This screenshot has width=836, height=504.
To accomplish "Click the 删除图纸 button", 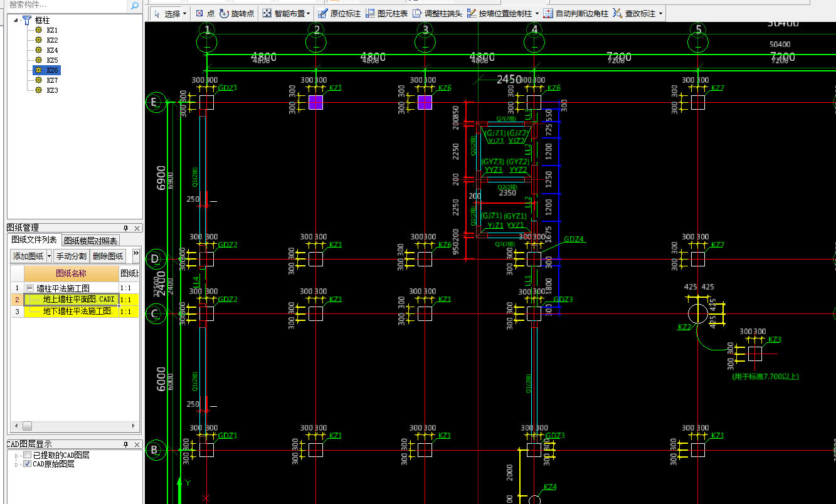I will coord(108,256).
